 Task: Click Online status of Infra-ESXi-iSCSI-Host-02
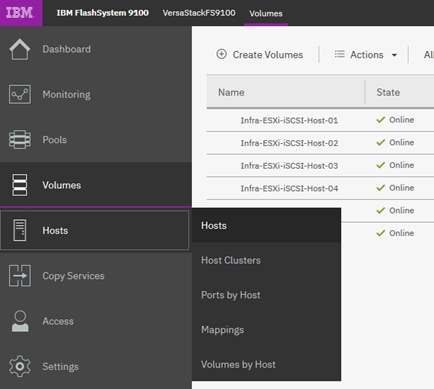[402, 142]
